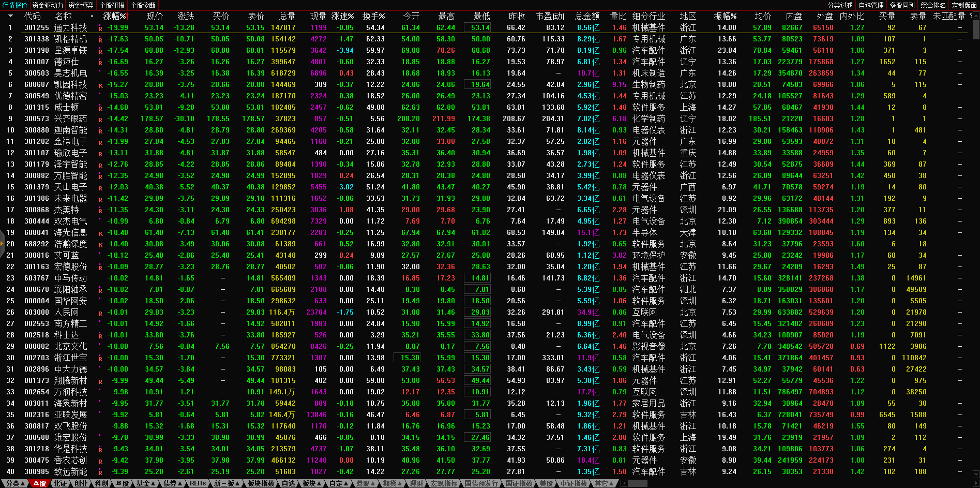Open the column menu triangle beside 代码
Viewport: 980px width, 488px height.
(10, 16)
